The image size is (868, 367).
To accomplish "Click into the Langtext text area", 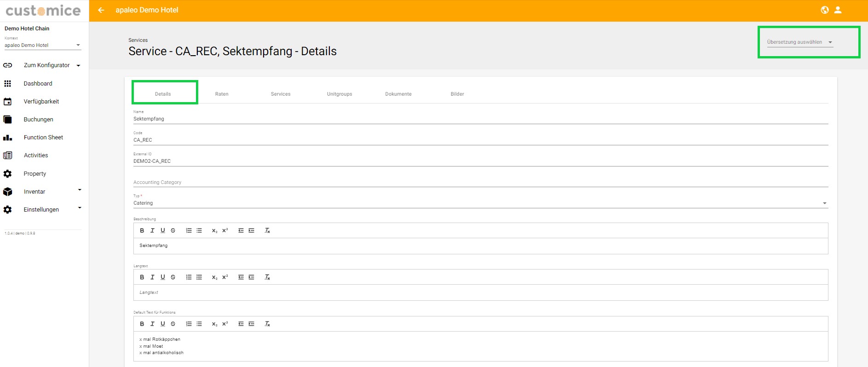I will click(x=481, y=292).
